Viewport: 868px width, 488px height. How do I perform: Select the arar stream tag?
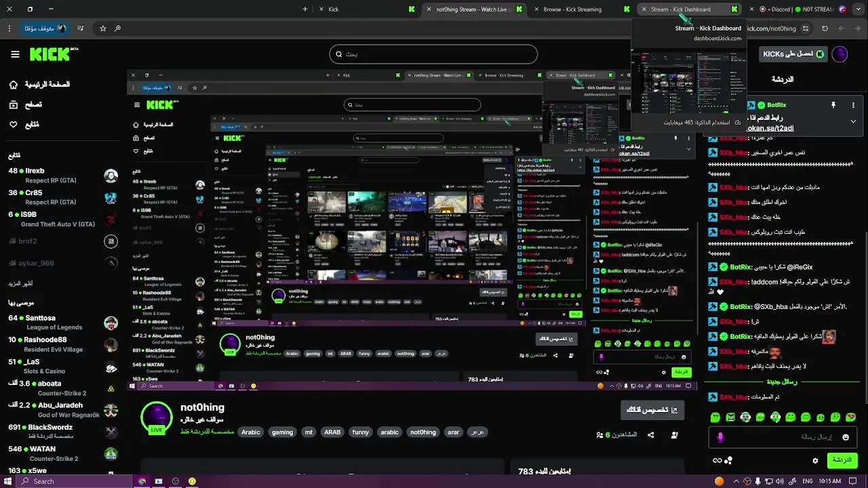click(x=454, y=432)
